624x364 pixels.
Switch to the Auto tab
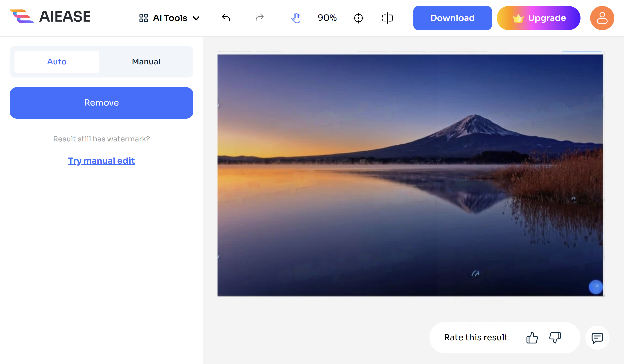(x=57, y=62)
